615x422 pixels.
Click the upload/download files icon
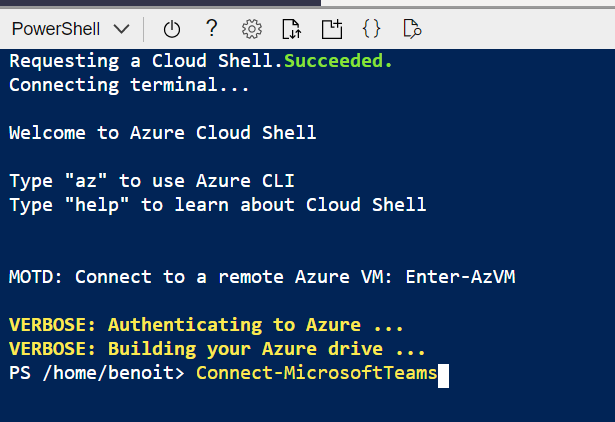291,29
